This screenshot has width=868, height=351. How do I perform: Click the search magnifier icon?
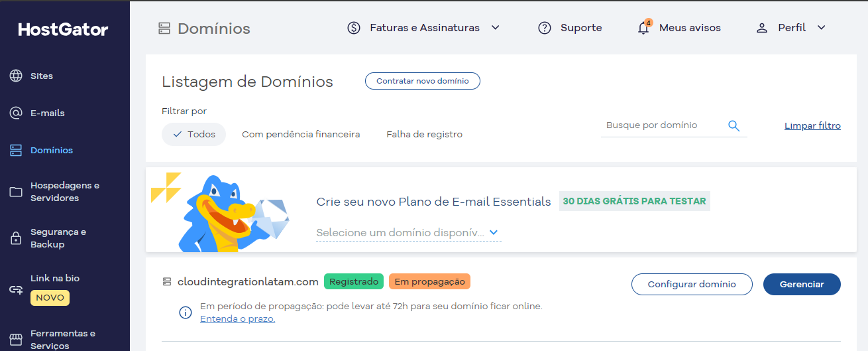pyautogui.click(x=733, y=125)
